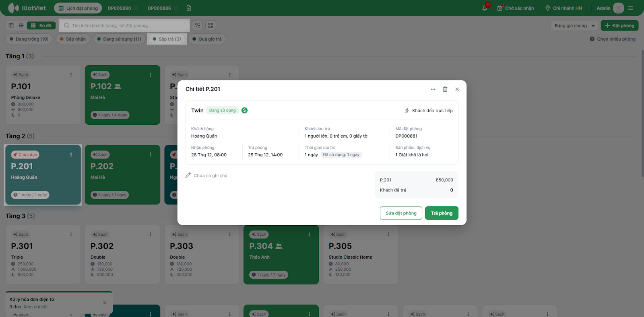Screen dimensions: 644x317
Task: Toggle the Đang sử dụng (11) filter
Action: 119,39
